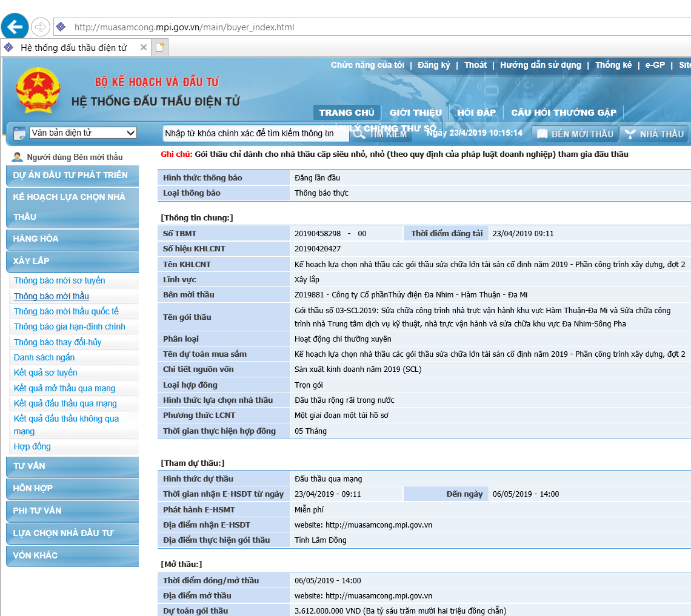Screen dimensions: 691x616
Task: Open Kết quả đấu thầu không qua mạng
Action: point(66,425)
